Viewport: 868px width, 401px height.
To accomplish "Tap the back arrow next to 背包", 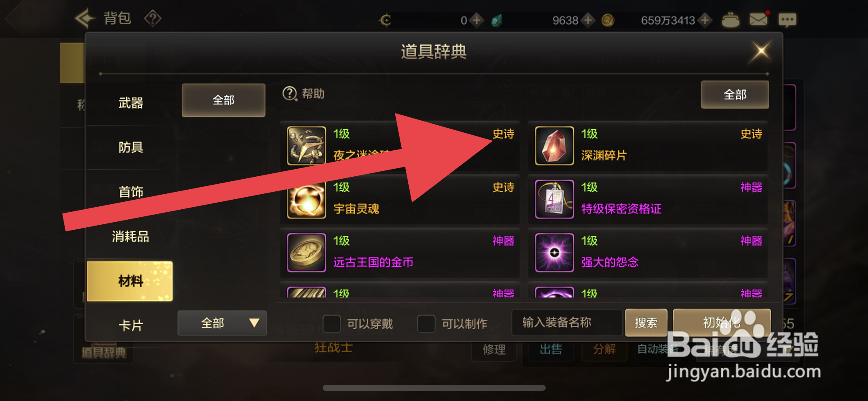I will point(85,18).
